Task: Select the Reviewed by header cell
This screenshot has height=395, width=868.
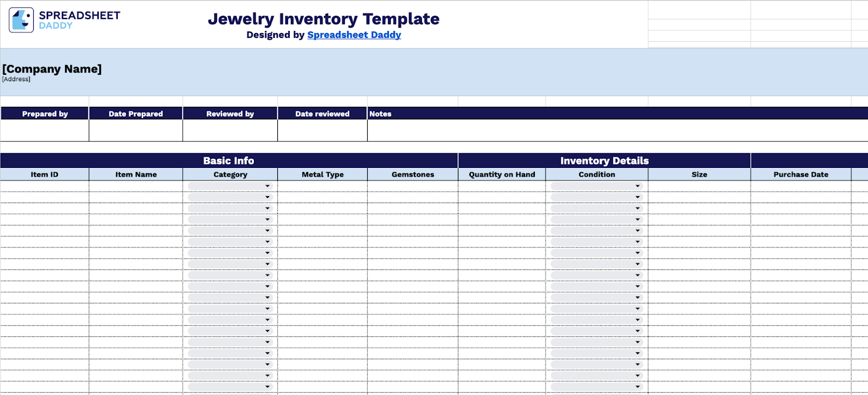Action: tap(230, 113)
